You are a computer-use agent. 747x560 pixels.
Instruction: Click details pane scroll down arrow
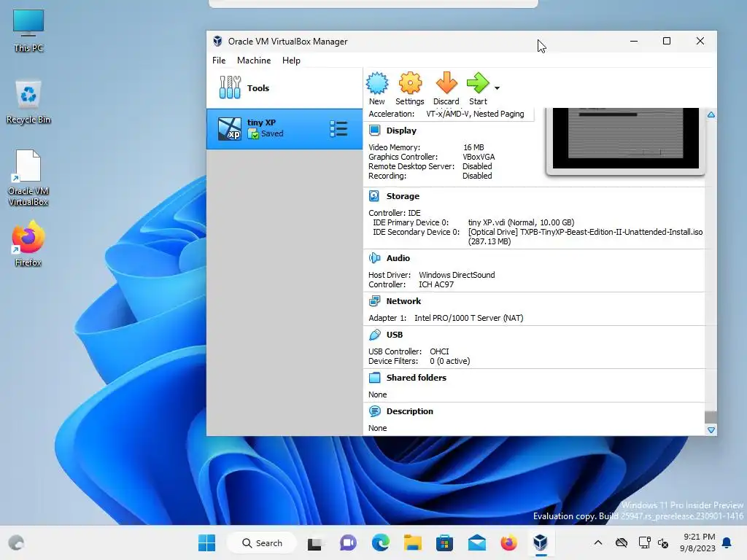[711, 430]
